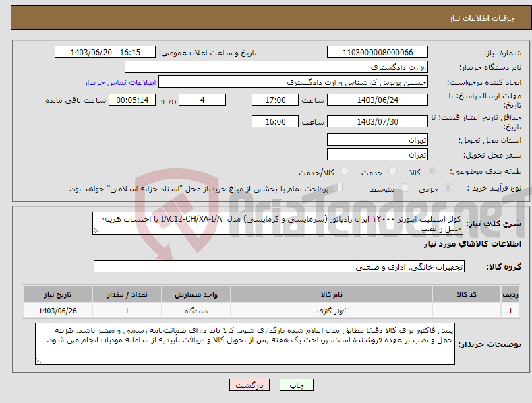Select the کالا radio button
The width and height of the screenshot is (532, 403).
[x=432, y=171]
